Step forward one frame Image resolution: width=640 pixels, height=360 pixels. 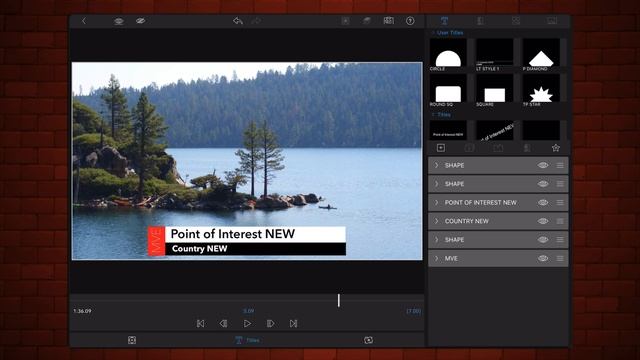coord(270,324)
